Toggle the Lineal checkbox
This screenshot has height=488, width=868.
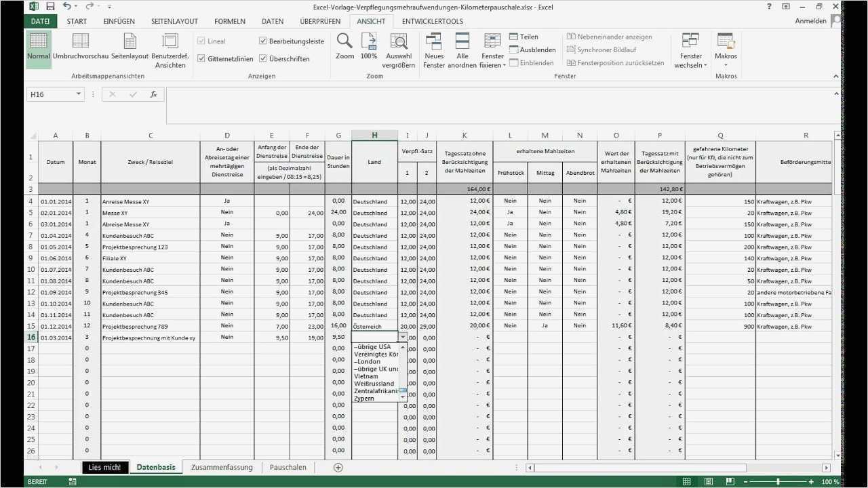[201, 41]
